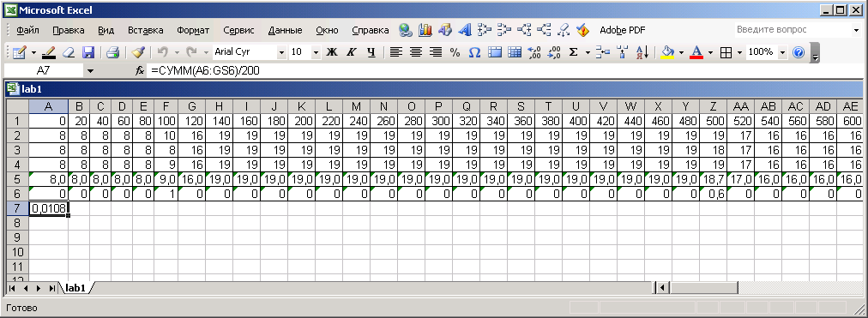Open the Формат menu
This screenshot has height=318, width=868.
[x=193, y=30]
